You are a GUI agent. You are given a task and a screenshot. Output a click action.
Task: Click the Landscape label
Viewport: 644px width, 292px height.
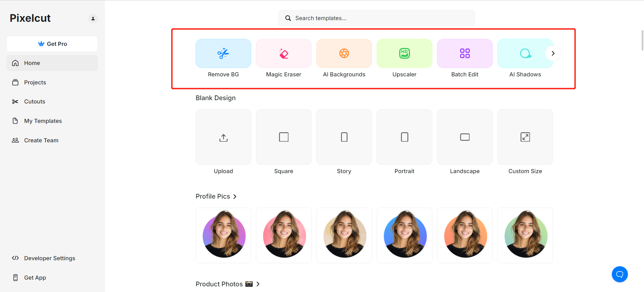click(x=465, y=171)
